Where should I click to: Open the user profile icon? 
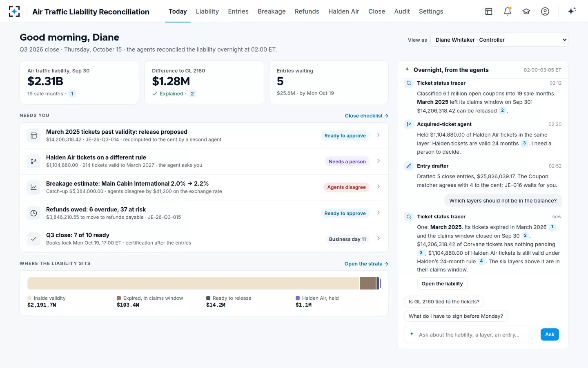(545, 11)
